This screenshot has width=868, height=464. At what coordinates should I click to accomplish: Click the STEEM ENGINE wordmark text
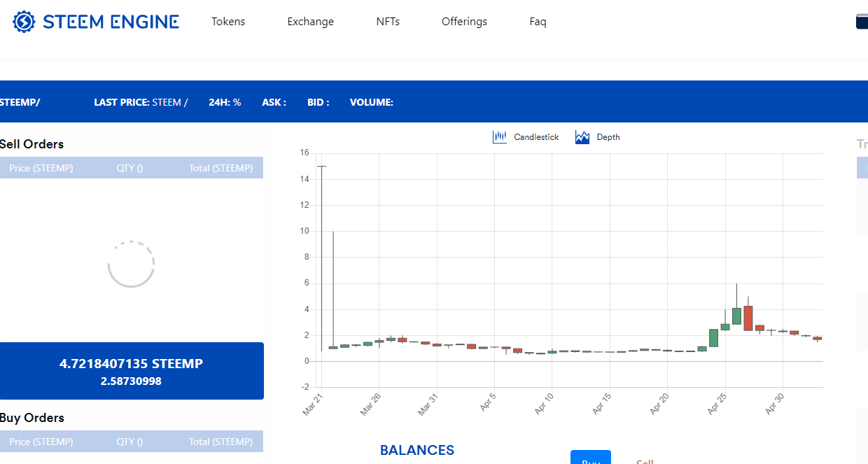tap(111, 22)
